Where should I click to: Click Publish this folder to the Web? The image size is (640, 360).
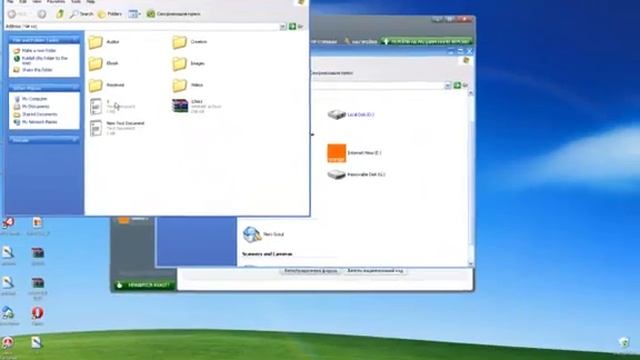point(45,60)
